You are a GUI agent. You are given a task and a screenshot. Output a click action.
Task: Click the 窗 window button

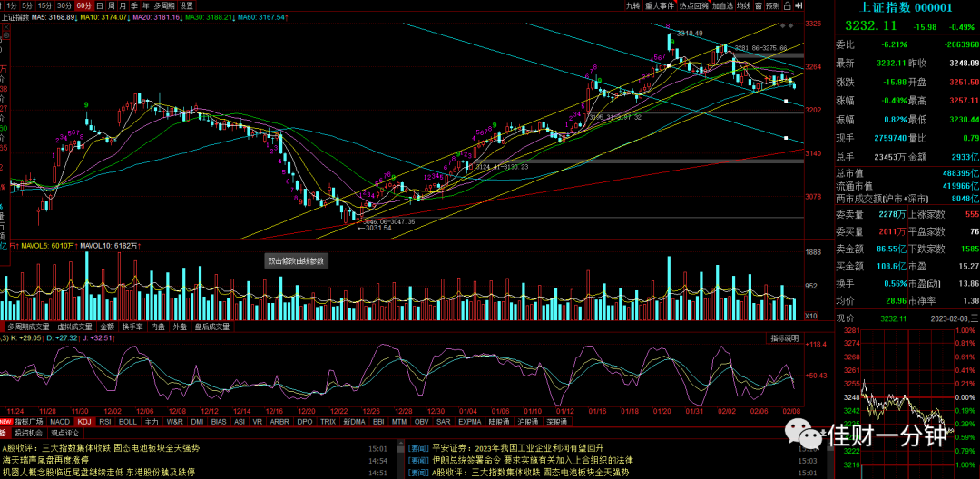pos(759,5)
